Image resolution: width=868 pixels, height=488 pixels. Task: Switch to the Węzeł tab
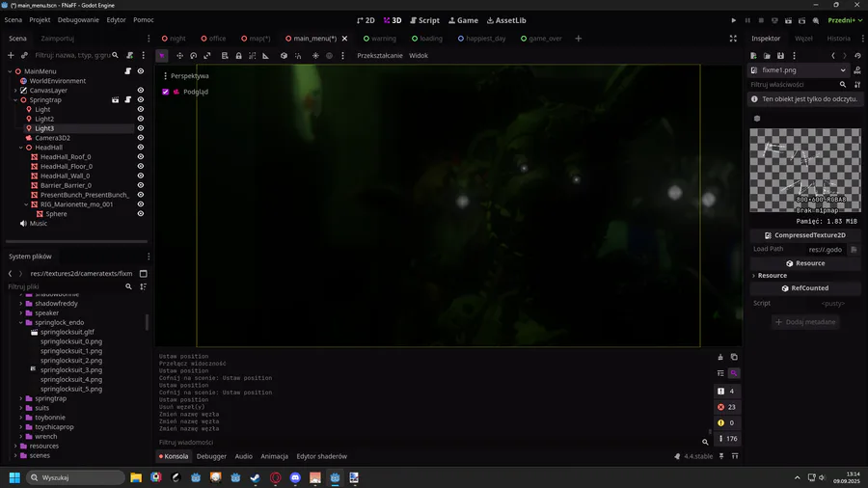pos(803,39)
